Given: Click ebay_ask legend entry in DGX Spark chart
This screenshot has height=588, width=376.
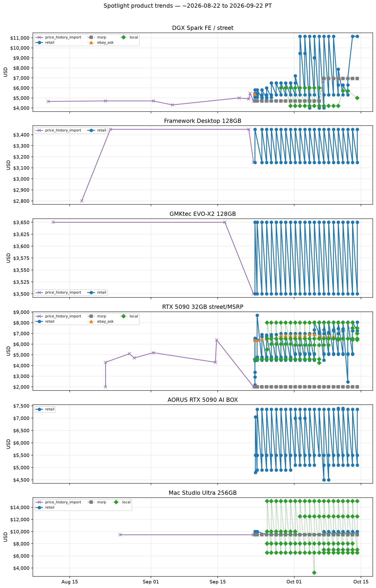Looking at the screenshot, I should (101, 42).
